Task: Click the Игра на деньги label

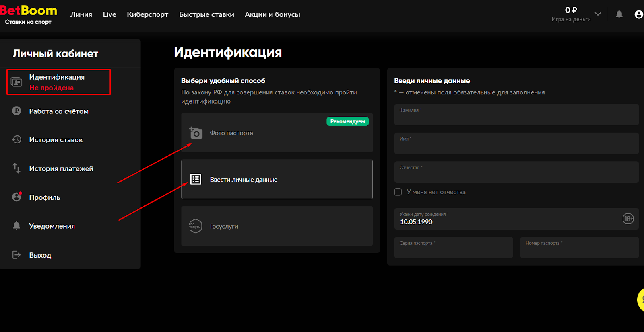Action: click(571, 19)
